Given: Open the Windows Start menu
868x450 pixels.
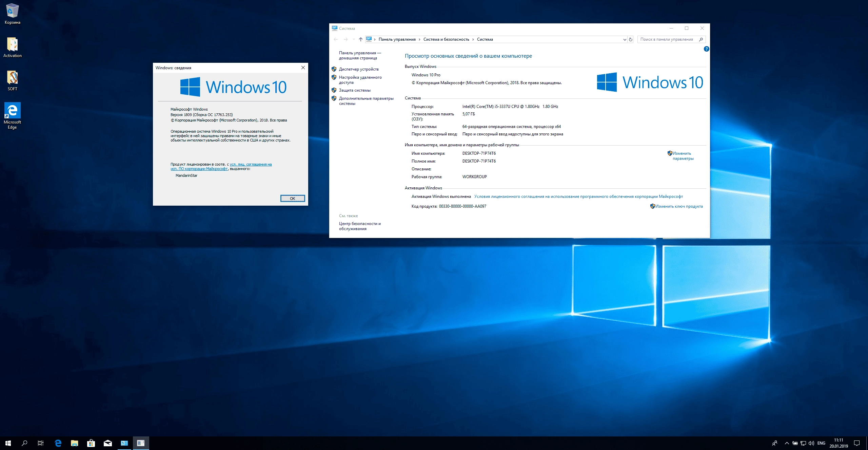Looking at the screenshot, I should click(8, 443).
